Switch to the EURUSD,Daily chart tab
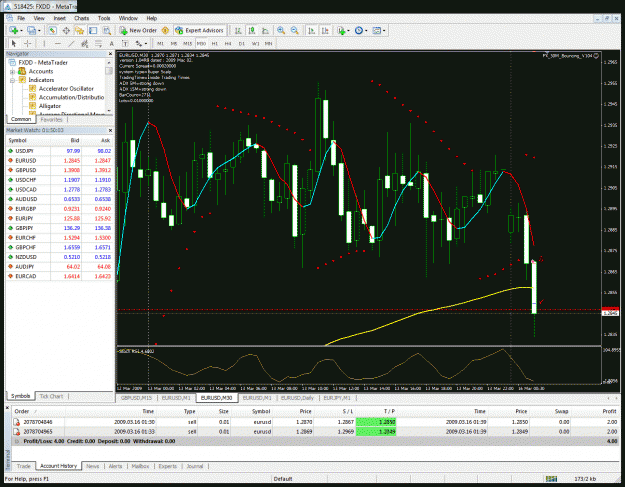This screenshot has width=625, height=487. click(297, 398)
